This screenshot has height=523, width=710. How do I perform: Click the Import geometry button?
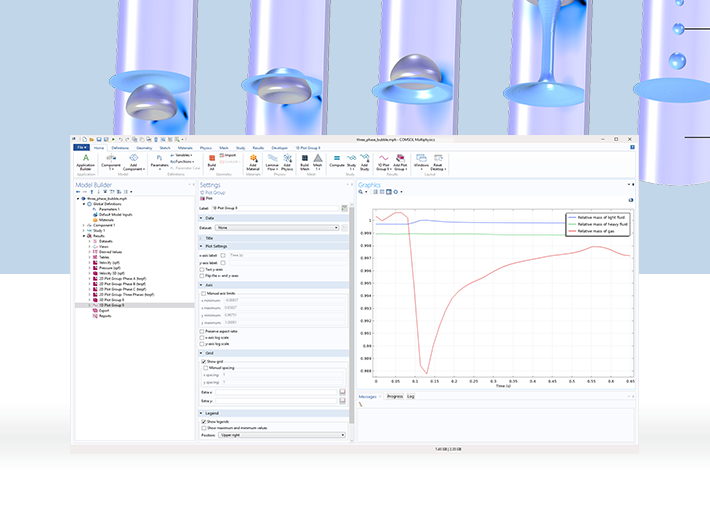[x=228, y=155]
